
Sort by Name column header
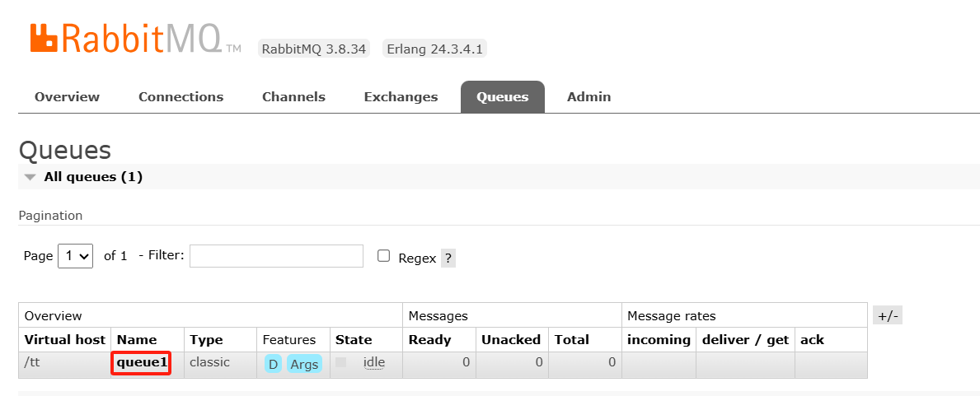click(x=137, y=340)
